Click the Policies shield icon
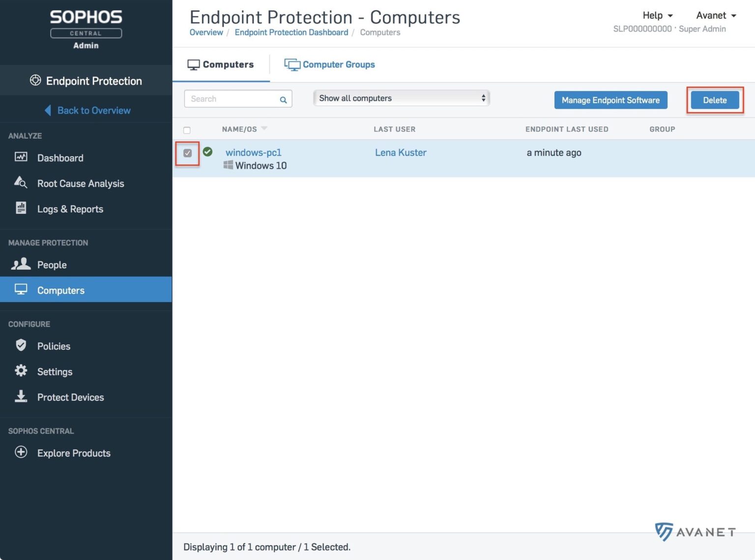This screenshot has width=755, height=560. [x=20, y=346]
